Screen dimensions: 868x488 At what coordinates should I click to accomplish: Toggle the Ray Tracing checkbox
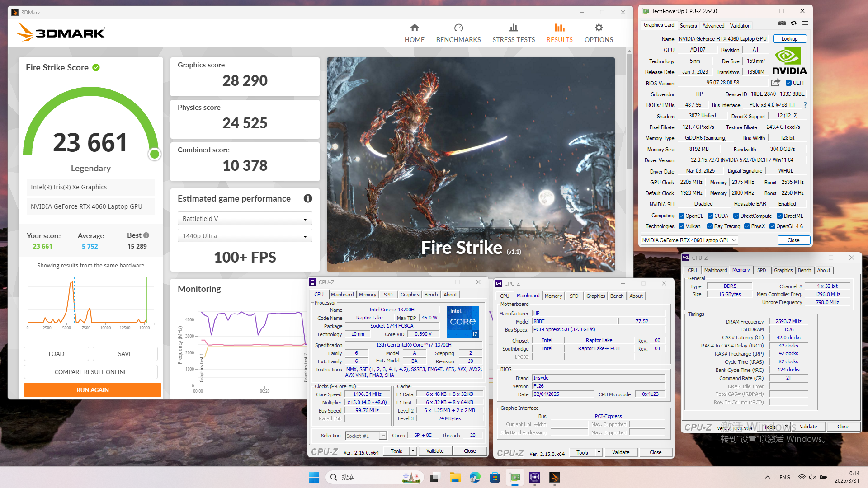710,226
